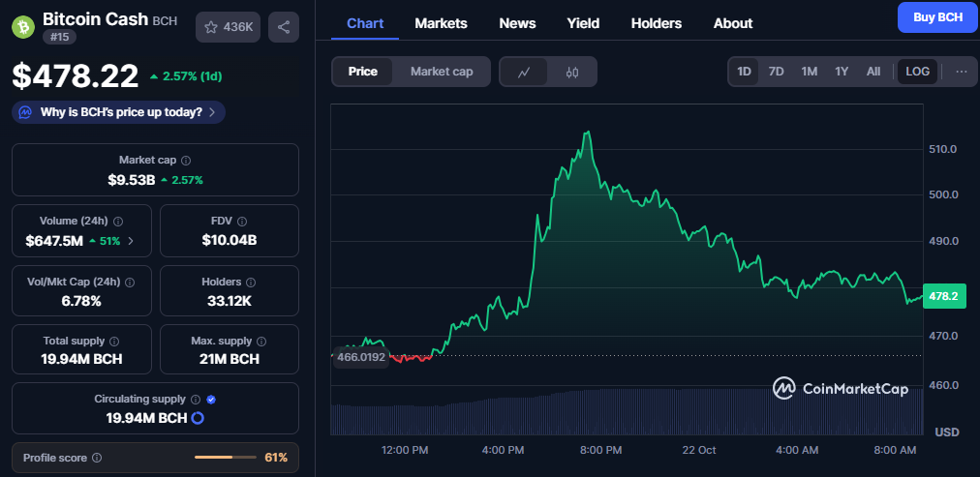The image size is (980, 477).
Task: Click the Buy BCH button
Action: click(x=936, y=16)
